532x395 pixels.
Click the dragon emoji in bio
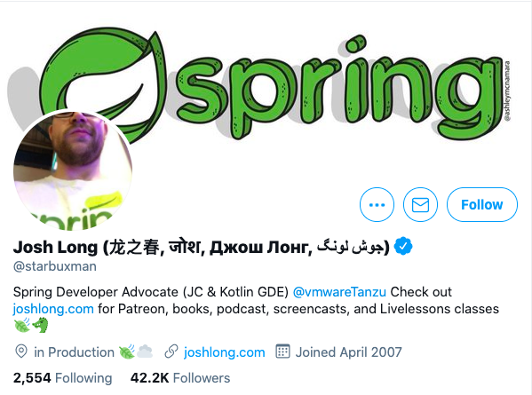point(40,325)
